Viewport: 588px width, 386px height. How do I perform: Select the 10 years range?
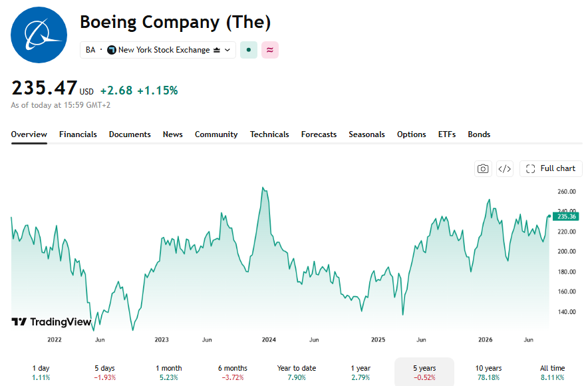(x=488, y=373)
